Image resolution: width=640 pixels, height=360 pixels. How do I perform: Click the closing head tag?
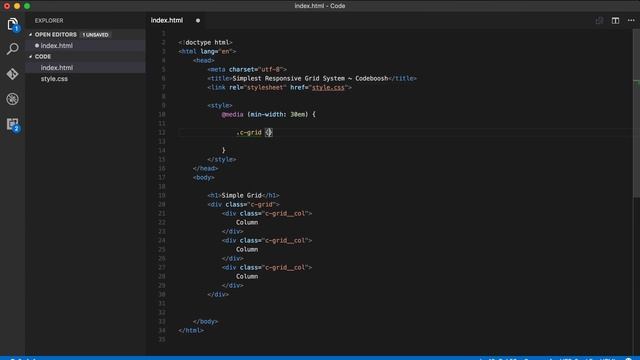pos(205,169)
